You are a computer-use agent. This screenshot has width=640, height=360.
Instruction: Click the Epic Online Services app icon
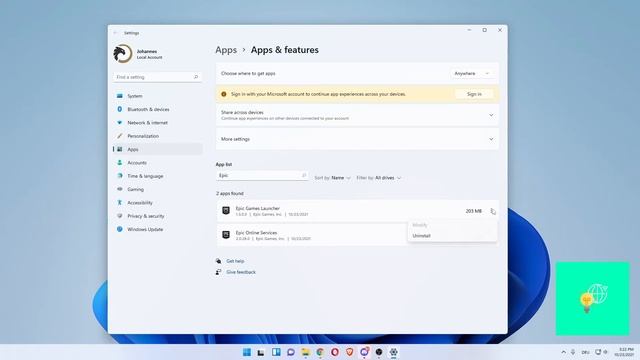pos(226,235)
